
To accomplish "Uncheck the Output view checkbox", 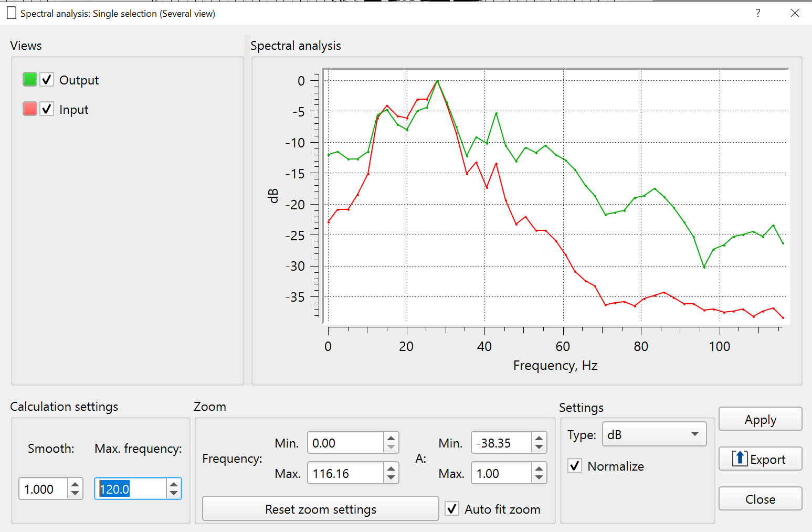I will 47,80.
